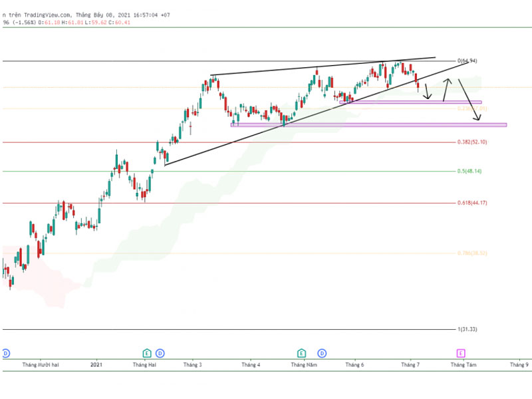Image resolution: width=532 pixels, height=399 pixels.
Task: Click the Tháng Tám time axis label
Action: tap(464, 364)
